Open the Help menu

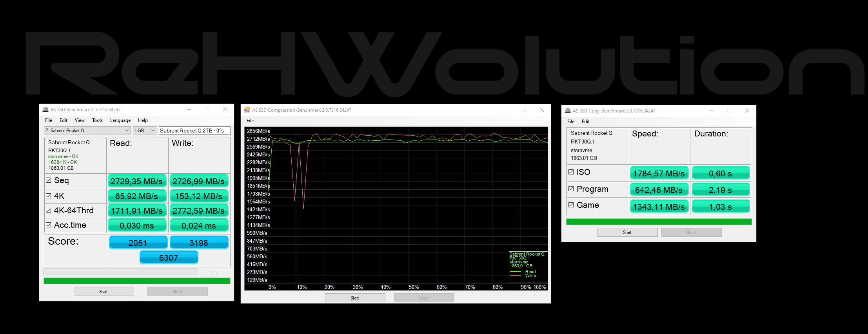click(x=143, y=120)
